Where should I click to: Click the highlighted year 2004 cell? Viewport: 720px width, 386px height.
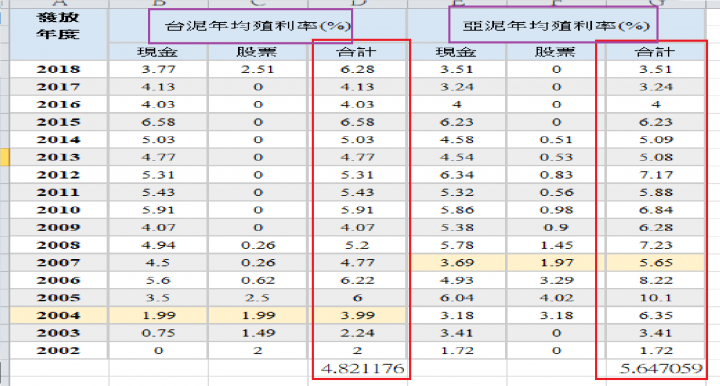coord(59,315)
